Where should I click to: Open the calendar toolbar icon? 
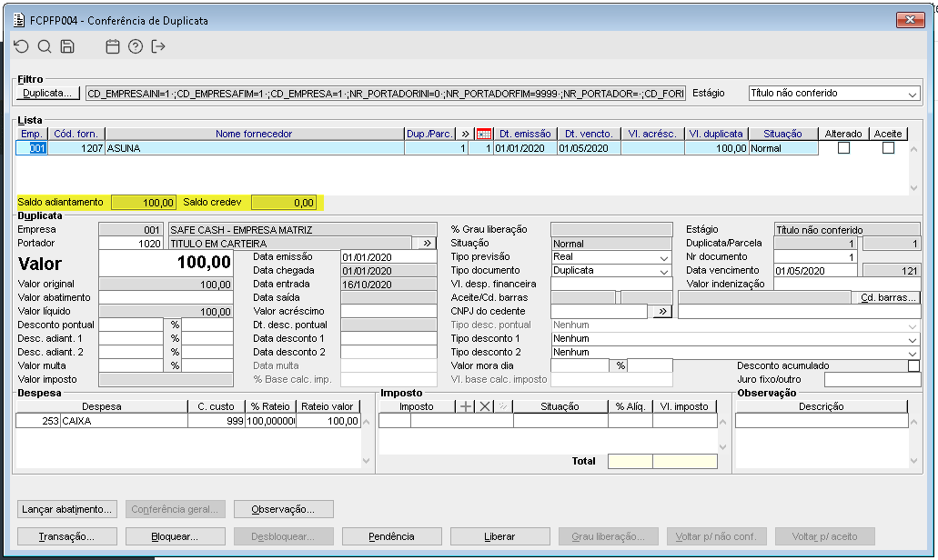point(113,46)
